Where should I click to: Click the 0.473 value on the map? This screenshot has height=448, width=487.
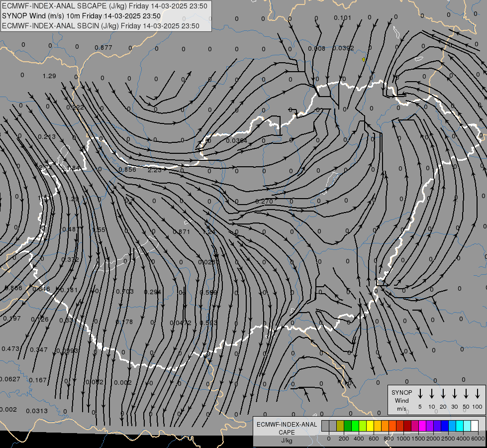point(10,349)
